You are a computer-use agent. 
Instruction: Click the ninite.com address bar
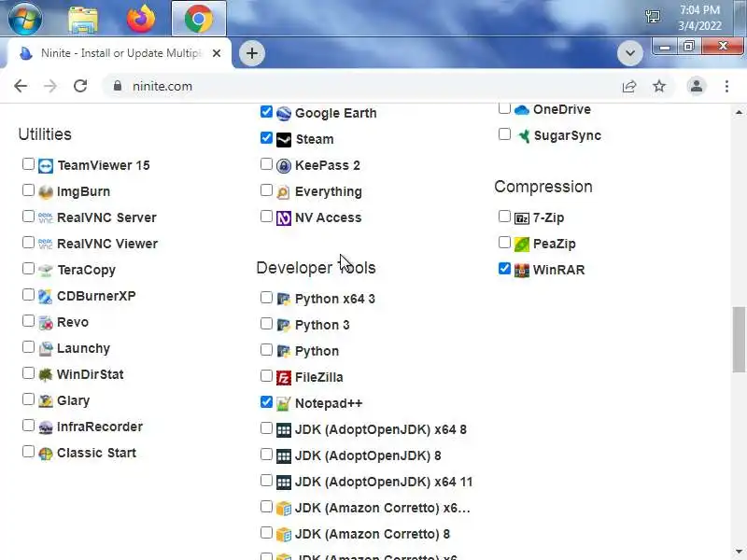(362, 86)
